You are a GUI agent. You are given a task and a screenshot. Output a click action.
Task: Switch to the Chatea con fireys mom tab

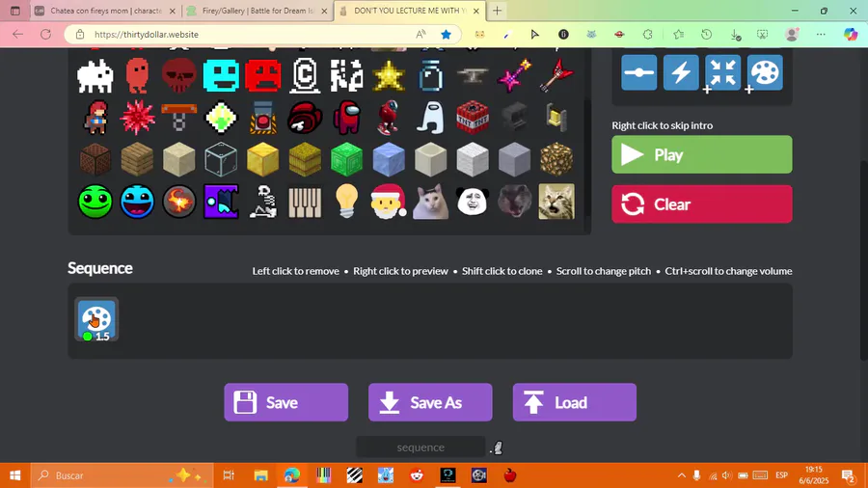[x=106, y=11]
